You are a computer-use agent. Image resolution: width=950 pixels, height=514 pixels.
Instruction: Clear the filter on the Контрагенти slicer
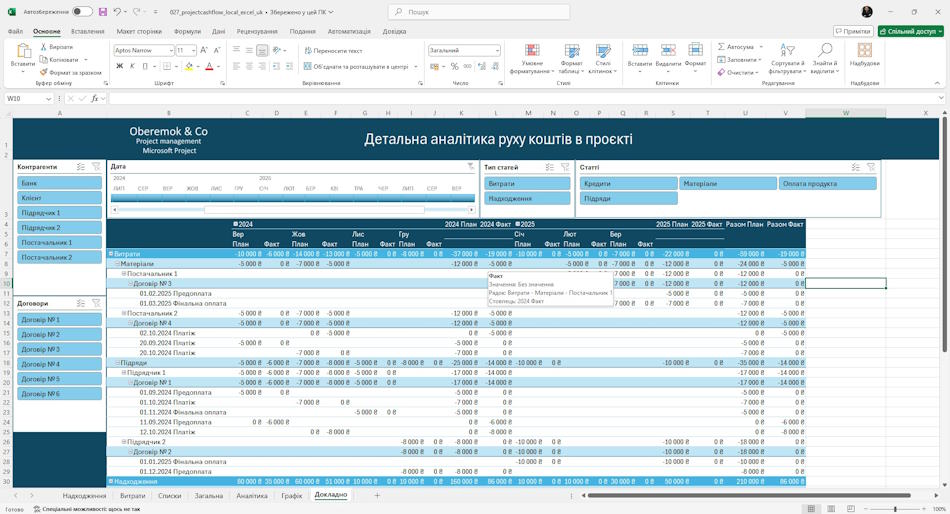point(96,167)
